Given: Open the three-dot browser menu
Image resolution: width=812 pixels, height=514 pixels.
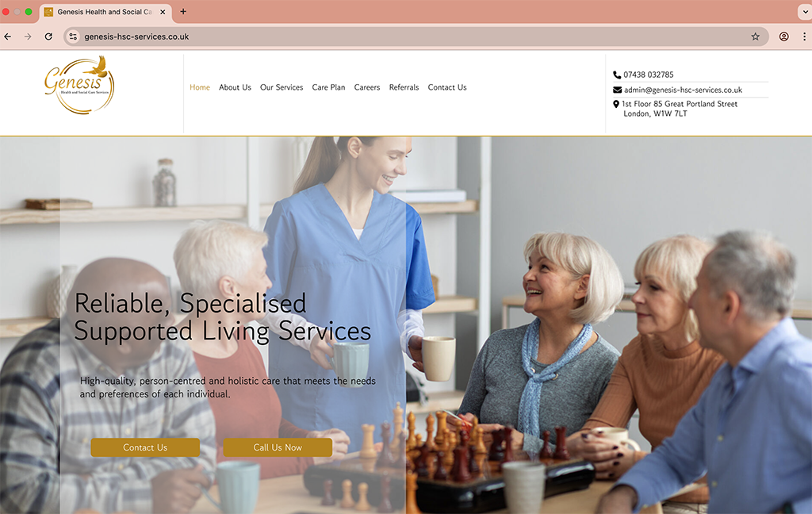Looking at the screenshot, I should click(804, 36).
